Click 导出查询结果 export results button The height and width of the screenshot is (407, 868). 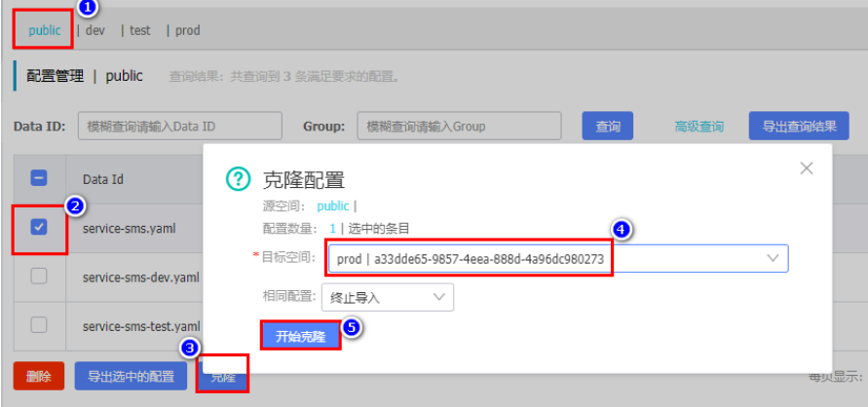click(799, 126)
